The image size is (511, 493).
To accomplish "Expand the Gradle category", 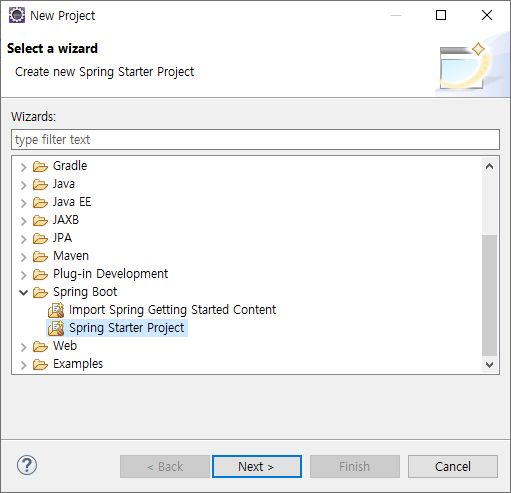I will pos(23,166).
